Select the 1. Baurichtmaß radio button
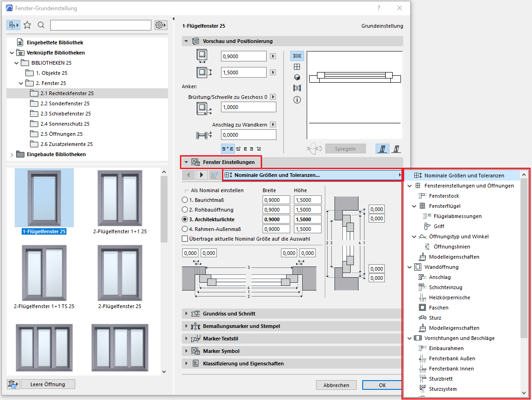The height and width of the screenshot is (400, 532). (x=185, y=200)
